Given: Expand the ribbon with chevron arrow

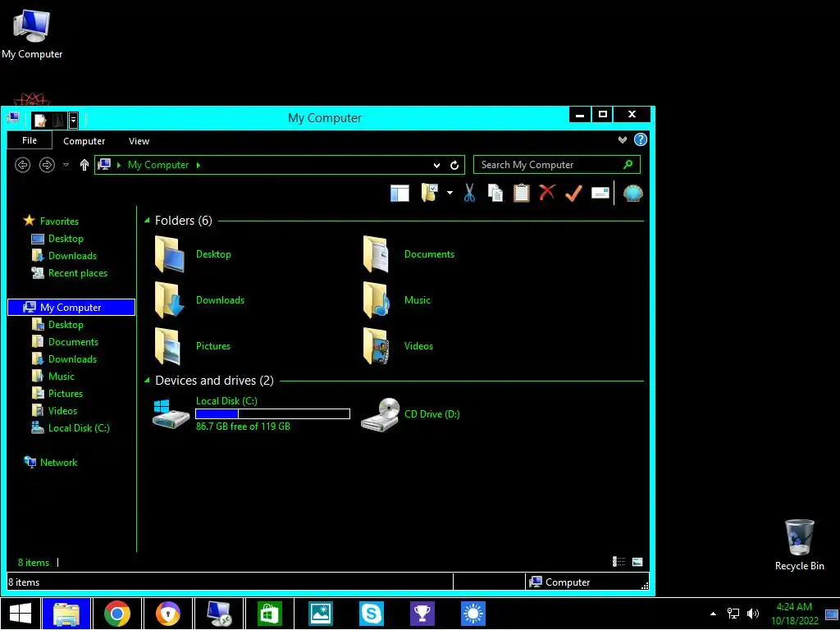Looking at the screenshot, I should click(x=622, y=139).
